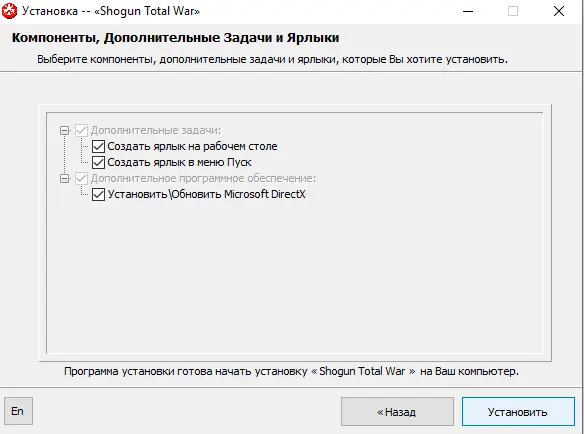
Task: Click the red installer icon in title bar
Action: 9,11
